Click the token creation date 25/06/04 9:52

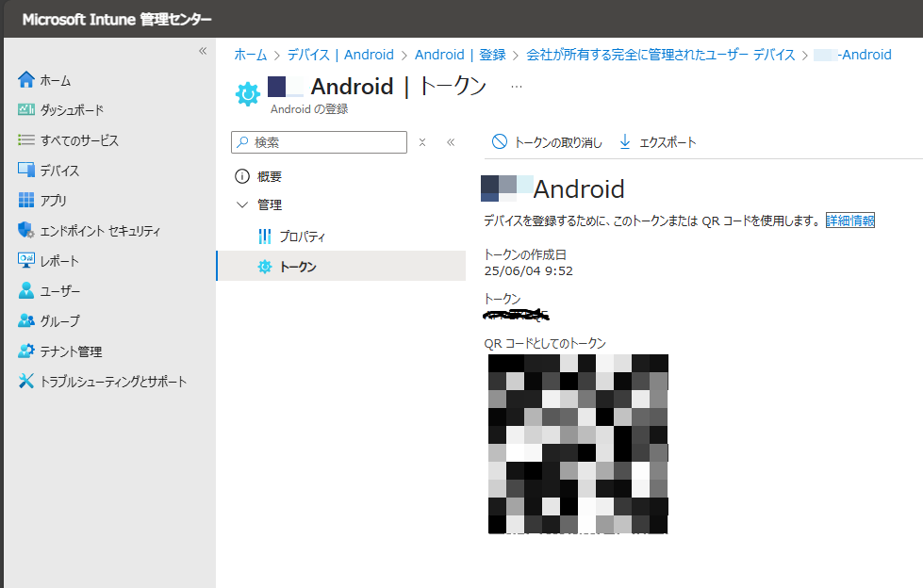click(529, 270)
